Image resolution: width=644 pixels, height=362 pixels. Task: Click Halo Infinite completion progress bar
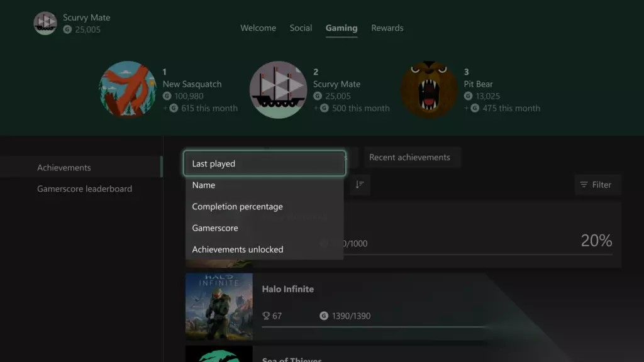point(373,327)
